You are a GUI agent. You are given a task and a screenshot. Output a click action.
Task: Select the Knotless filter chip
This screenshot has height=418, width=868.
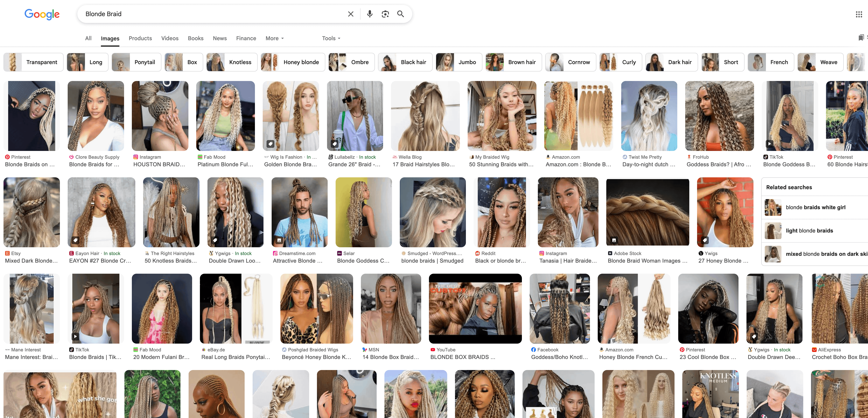point(232,62)
